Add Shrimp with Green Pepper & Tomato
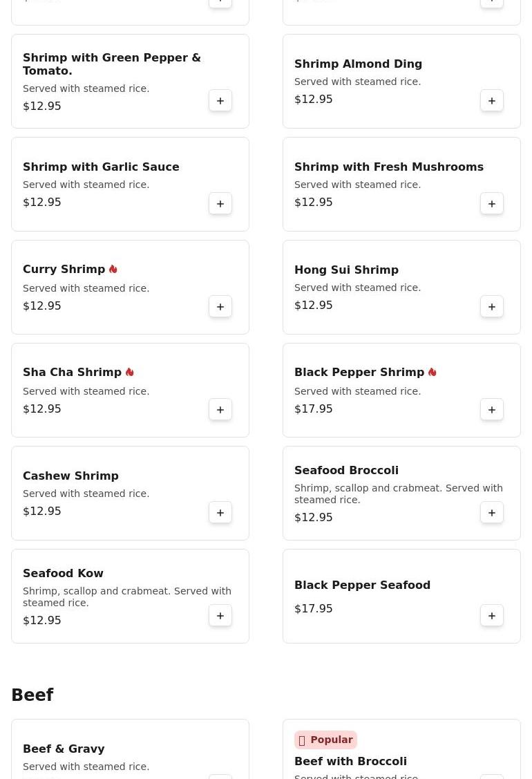This screenshot has width=532, height=779. point(220,101)
